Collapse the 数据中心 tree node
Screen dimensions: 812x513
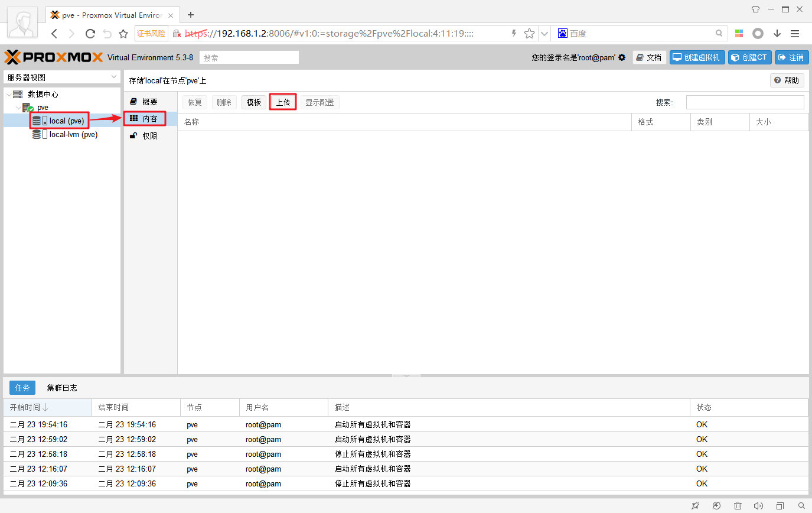point(8,94)
